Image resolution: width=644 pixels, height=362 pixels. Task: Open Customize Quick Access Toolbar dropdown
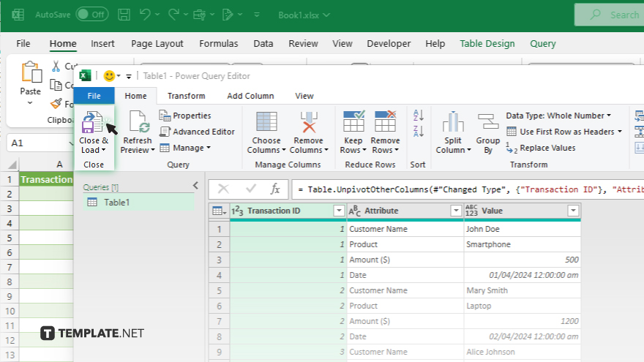point(257,15)
